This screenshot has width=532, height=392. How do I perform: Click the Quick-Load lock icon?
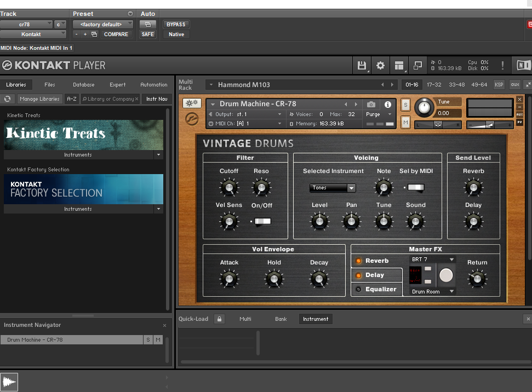coord(220,319)
